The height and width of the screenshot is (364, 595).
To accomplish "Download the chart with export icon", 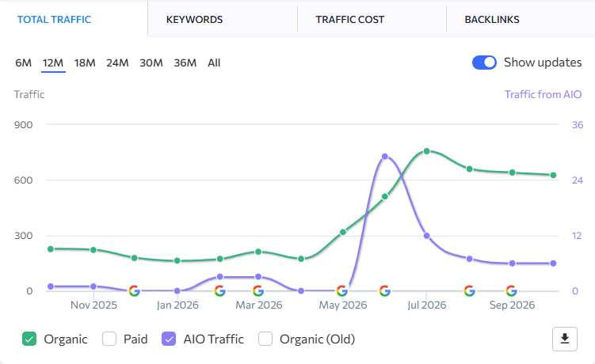I will click(x=565, y=339).
